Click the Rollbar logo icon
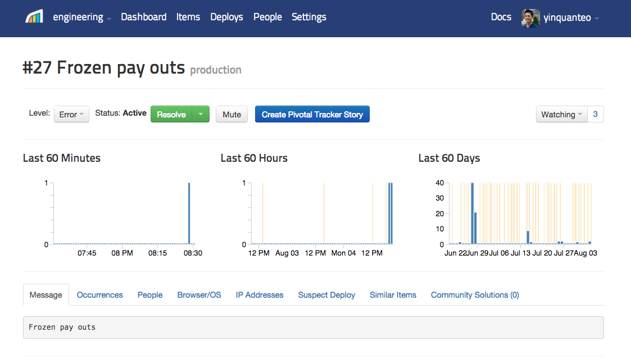 tap(34, 17)
